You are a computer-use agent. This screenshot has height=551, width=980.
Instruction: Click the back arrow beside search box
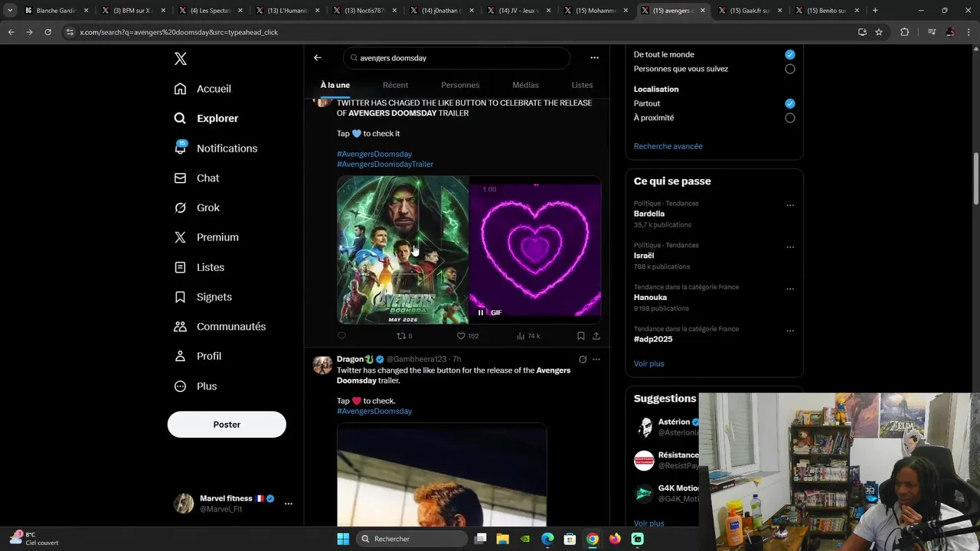(x=318, y=57)
